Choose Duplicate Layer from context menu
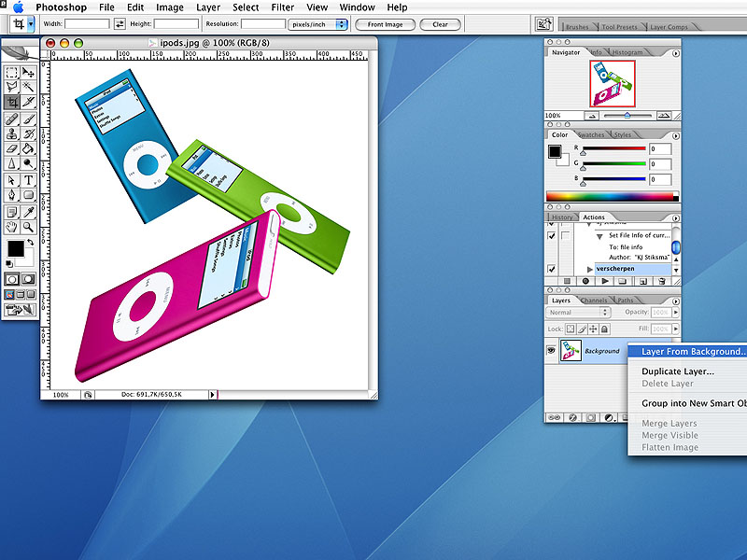The height and width of the screenshot is (560, 747). pyautogui.click(x=678, y=371)
